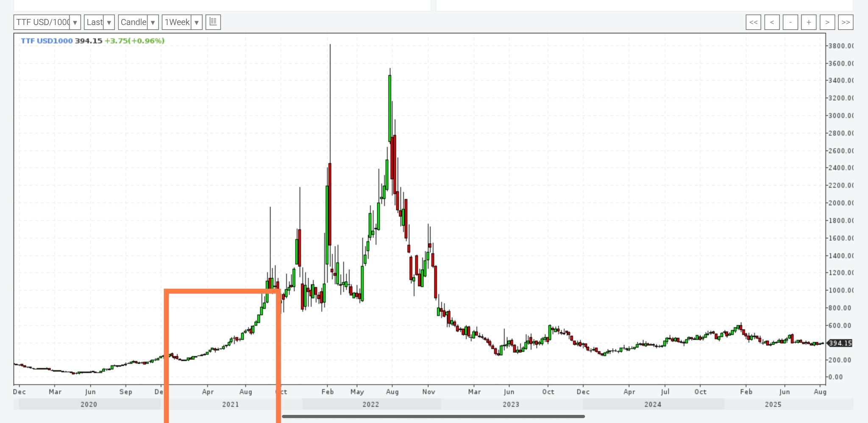
Task: Open the TTF USD/1000 instrument dropdown
Action: click(47, 22)
